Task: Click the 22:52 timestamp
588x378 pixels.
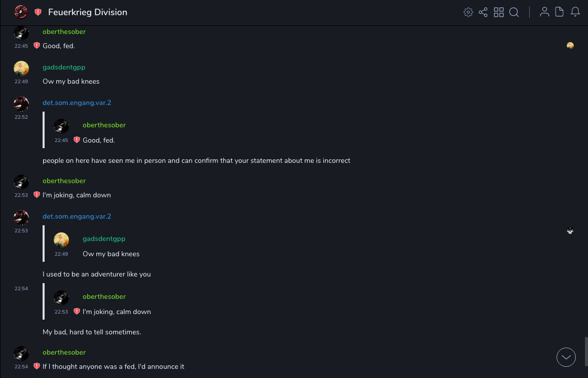Action: click(x=21, y=117)
